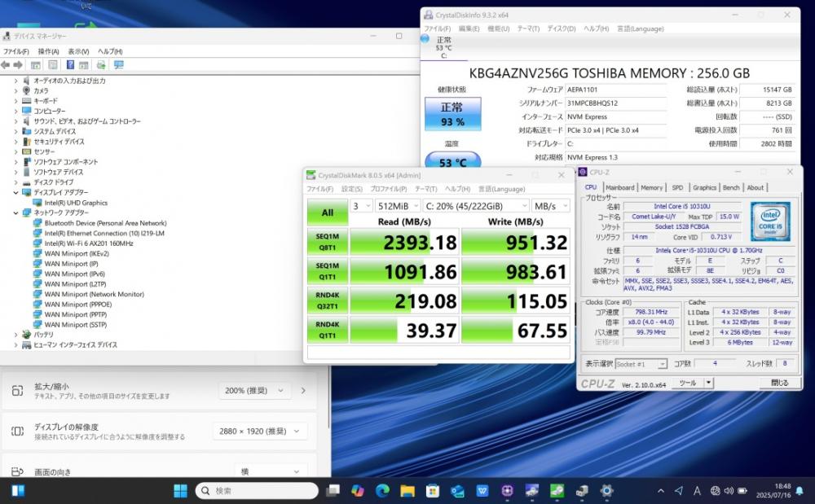The image size is (815, 504).
Task: Click the RND4K Q1T1 test button
Action: [x=328, y=330]
